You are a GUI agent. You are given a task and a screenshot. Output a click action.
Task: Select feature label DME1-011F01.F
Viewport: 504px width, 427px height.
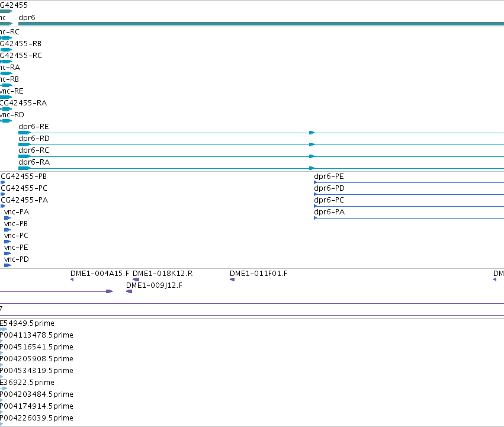(258, 274)
